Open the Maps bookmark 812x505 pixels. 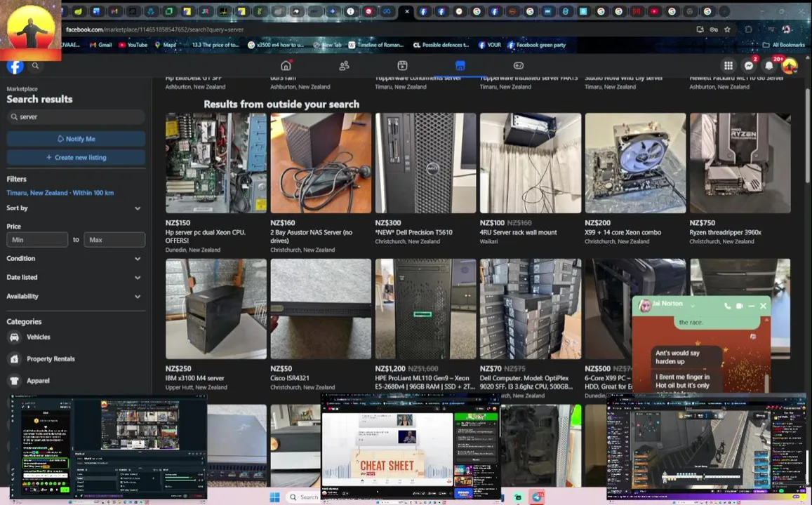click(x=166, y=45)
